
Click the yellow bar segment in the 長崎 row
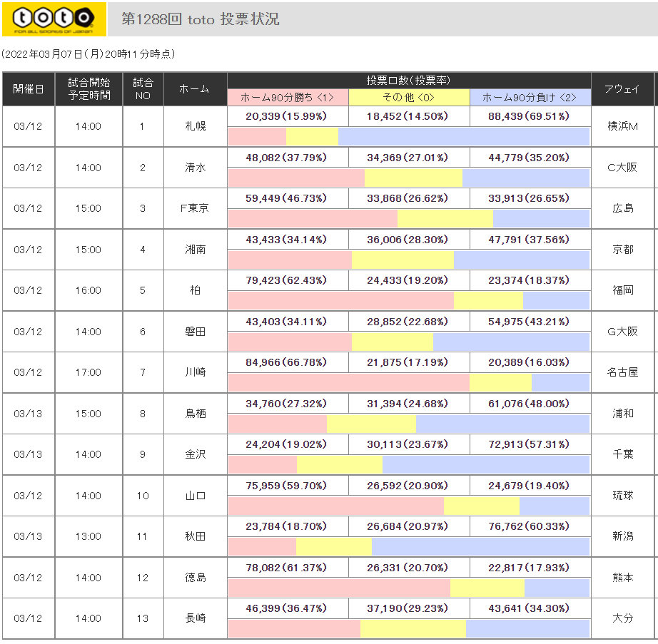coord(412,629)
